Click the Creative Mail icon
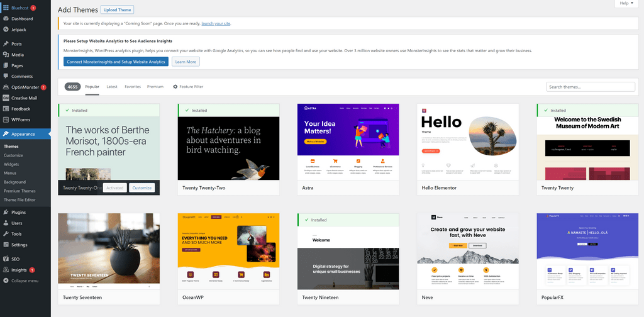The image size is (644, 317). pos(6,97)
